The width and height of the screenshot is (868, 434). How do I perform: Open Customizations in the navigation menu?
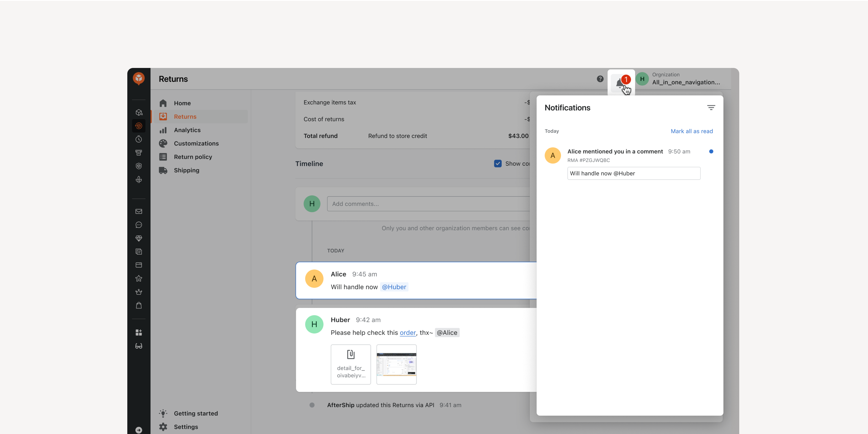[x=200, y=143]
